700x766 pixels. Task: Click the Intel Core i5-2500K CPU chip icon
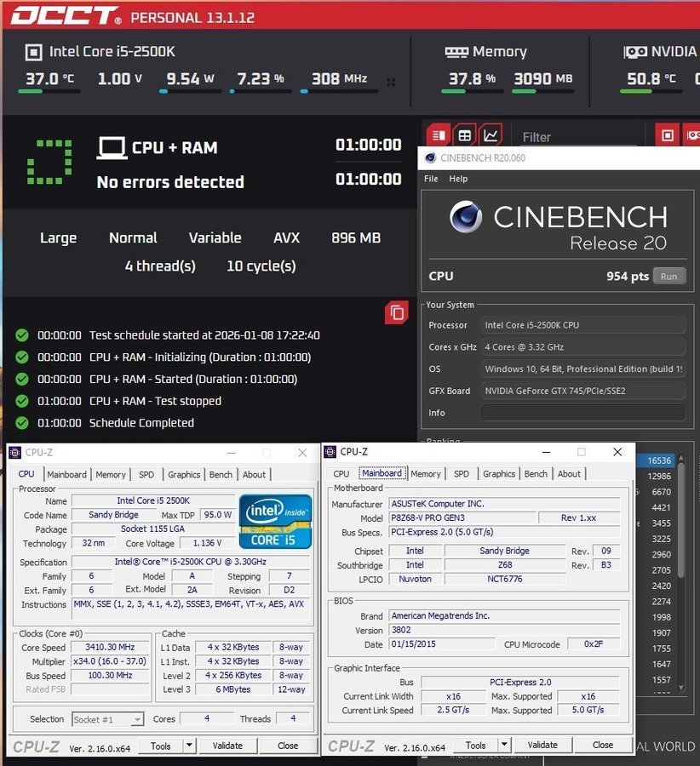pyautogui.click(x=33, y=52)
